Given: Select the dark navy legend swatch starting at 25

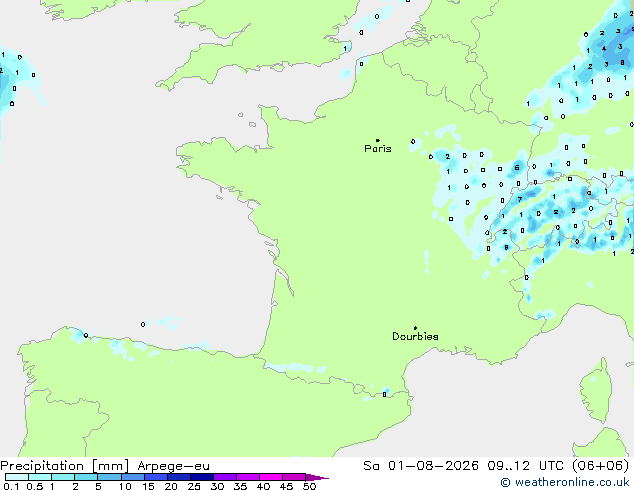Looking at the screenshot, I should point(202,477).
